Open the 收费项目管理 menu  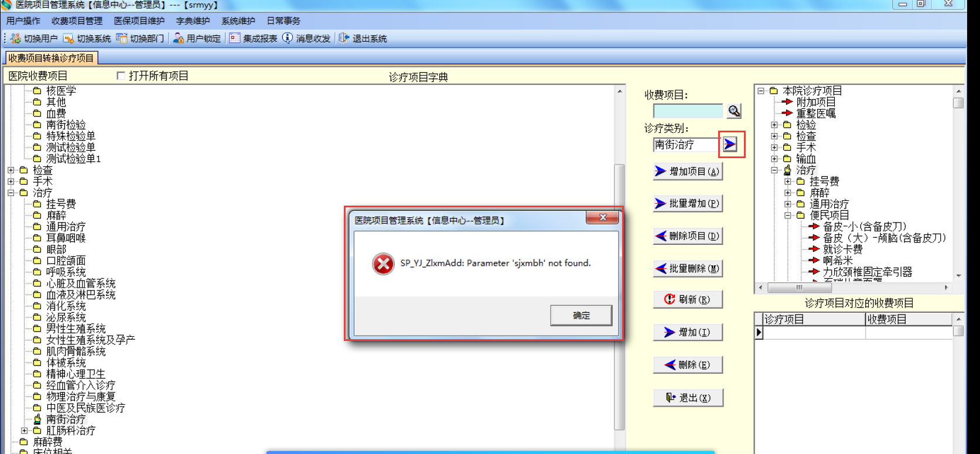point(77,21)
